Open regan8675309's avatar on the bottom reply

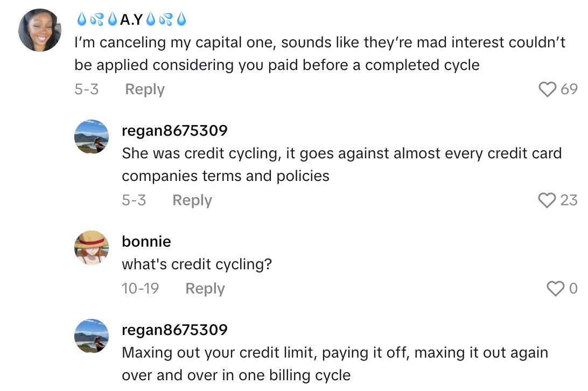(x=92, y=336)
